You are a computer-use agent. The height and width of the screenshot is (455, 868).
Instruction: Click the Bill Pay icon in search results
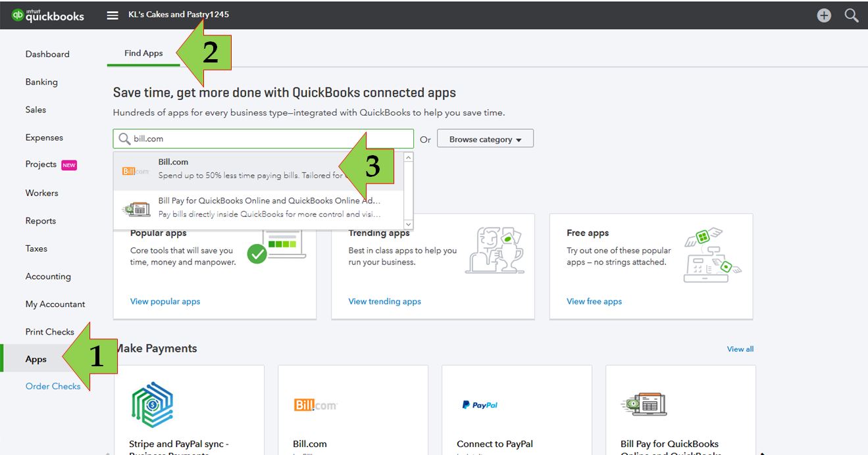(136, 209)
